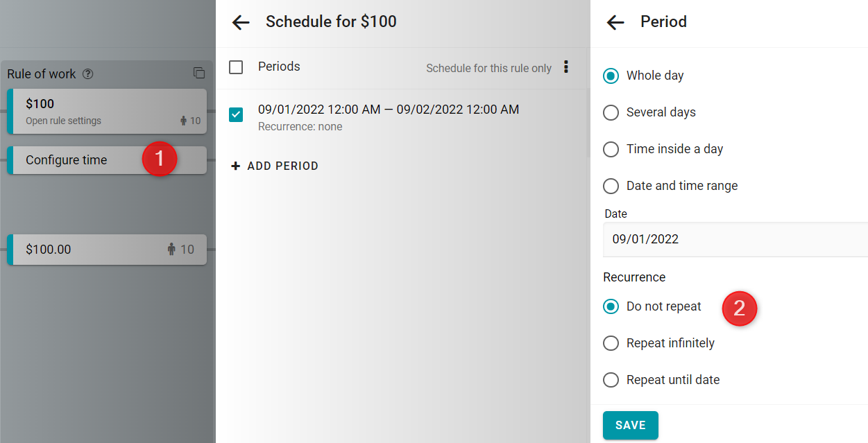Choose Time inside a day
The height and width of the screenshot is (443, 868).
click(x=611, y=149)
